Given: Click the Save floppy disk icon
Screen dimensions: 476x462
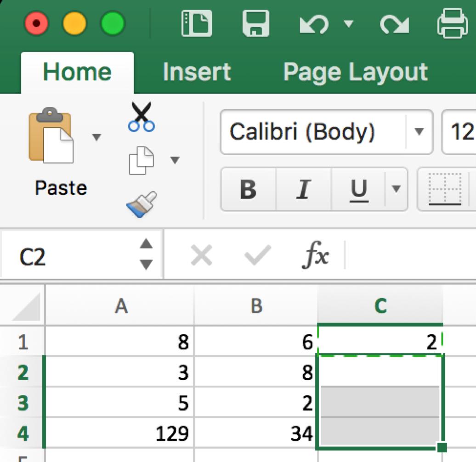Looking at the screenshot, I should 255,23.
